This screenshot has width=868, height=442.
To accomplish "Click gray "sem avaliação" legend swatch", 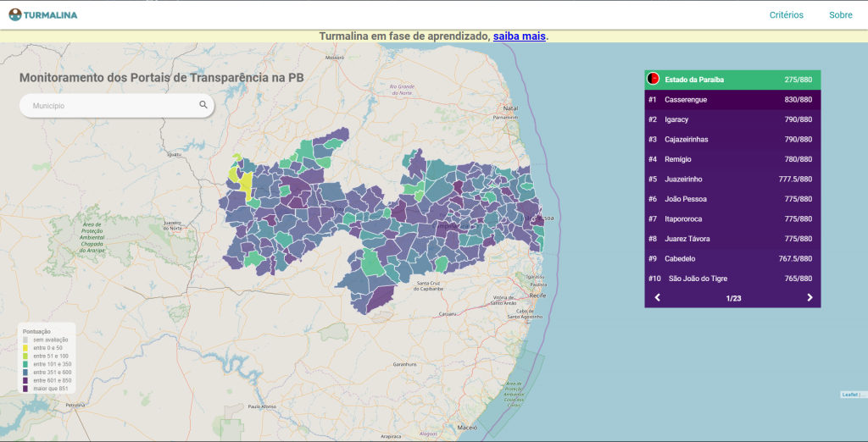I will tap(25, 340).
